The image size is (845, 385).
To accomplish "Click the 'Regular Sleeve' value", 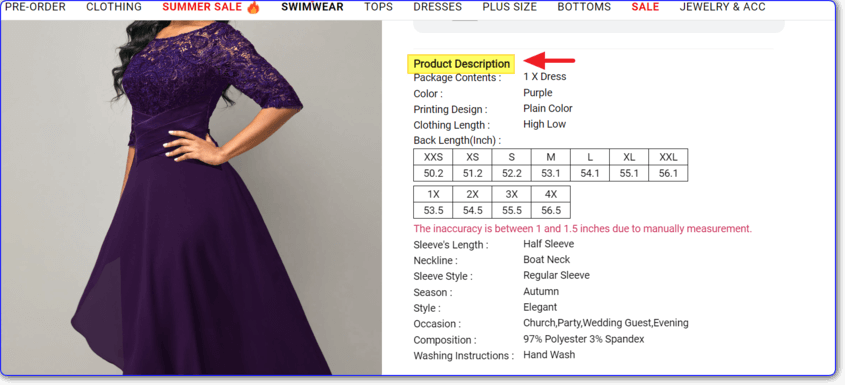I will click(x=556, y=275).
